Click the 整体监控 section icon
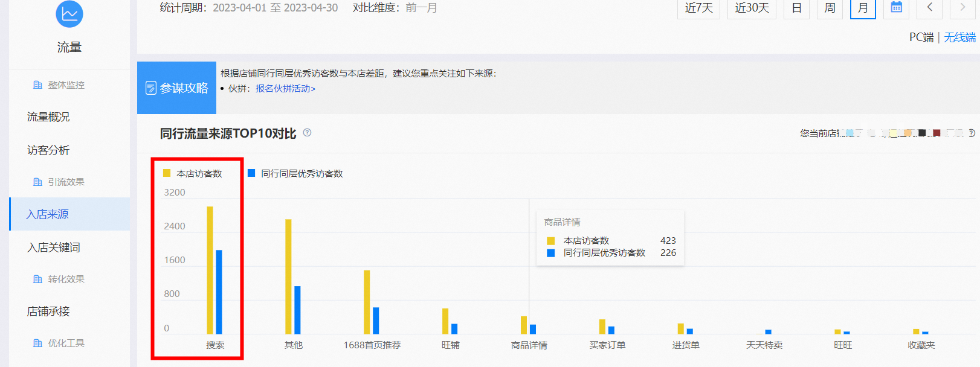 (37, 85)
